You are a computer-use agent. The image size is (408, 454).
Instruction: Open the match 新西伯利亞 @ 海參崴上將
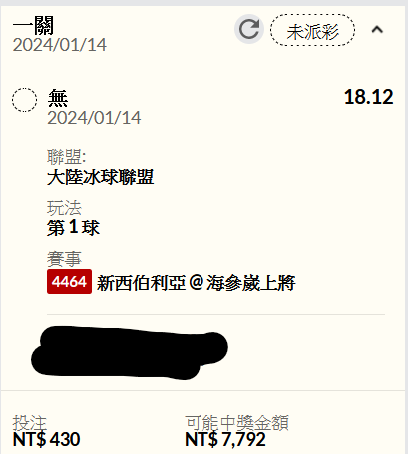click(x=196, y=283)
